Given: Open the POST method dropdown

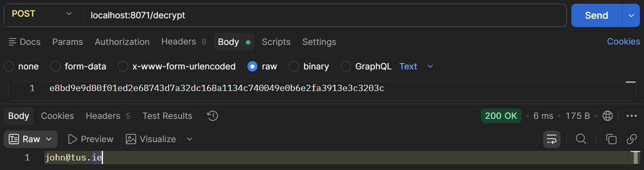Looking at the screenshot, I should click(x=42, y=14).
